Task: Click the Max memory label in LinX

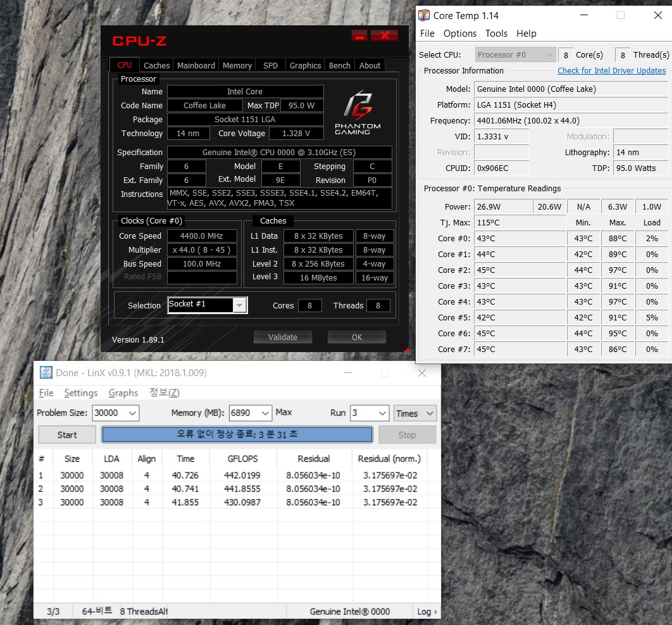Action: pyautogui.click(x=283, y=412)
